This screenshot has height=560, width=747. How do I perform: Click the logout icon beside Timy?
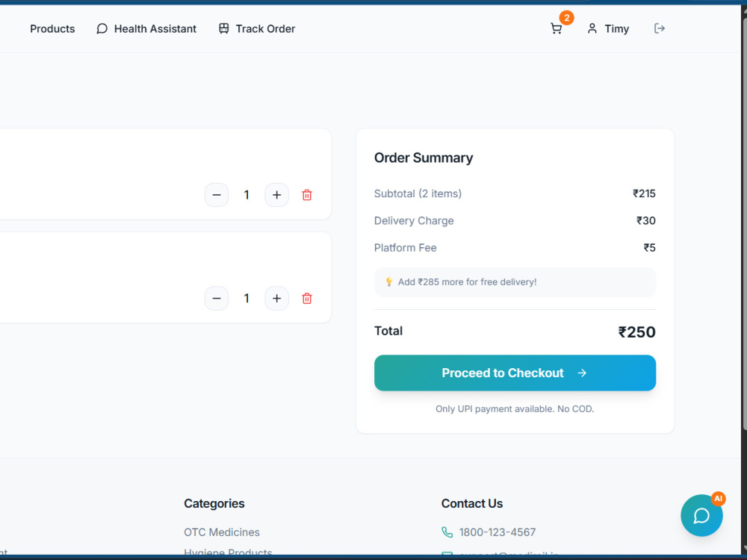(660, 28)
